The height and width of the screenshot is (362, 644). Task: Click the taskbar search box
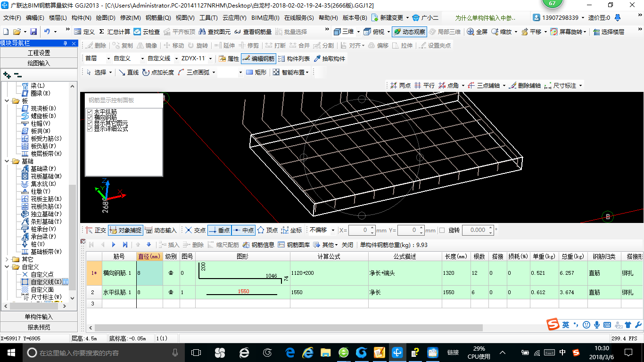click(103, 352)
